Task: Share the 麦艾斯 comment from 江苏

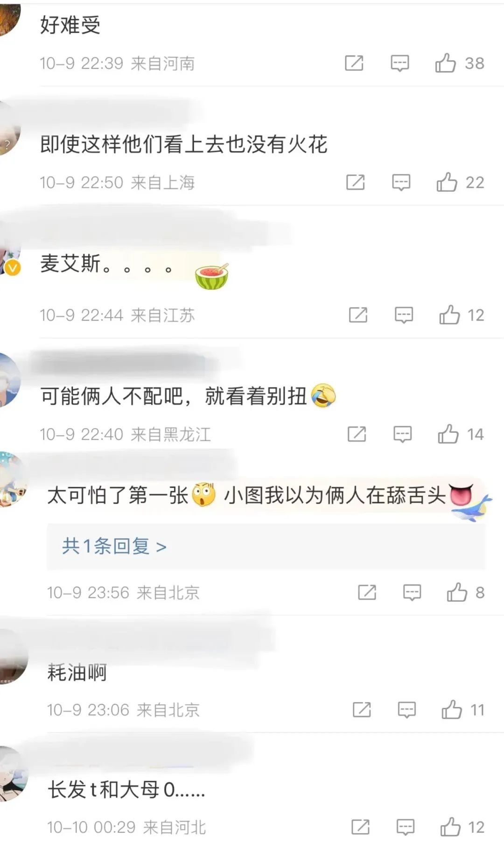Action: coord(358,315)
